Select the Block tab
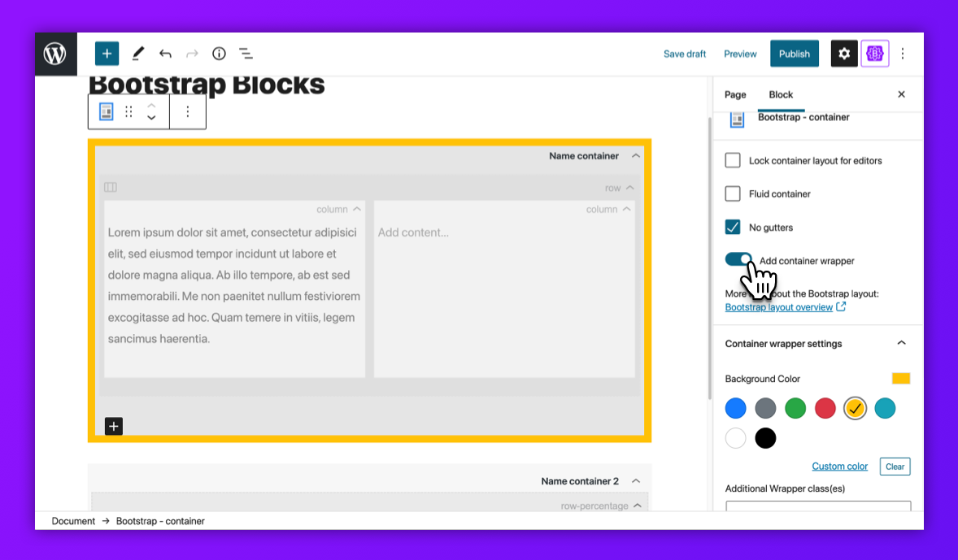Viewport: 958px width, 560px height. [x=781, y=94]
